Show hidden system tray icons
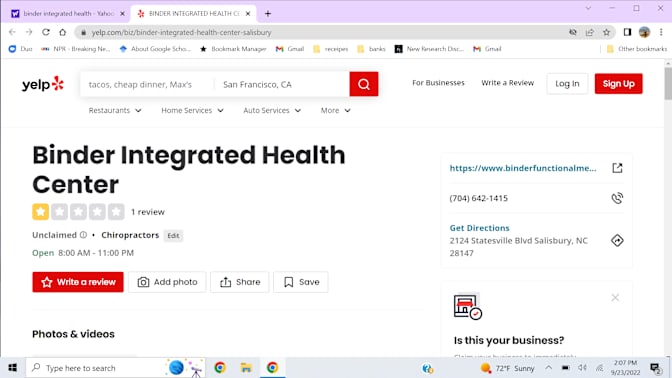This screenshot has height=378, width=672. pyautogui.click(x=549, y=368)
